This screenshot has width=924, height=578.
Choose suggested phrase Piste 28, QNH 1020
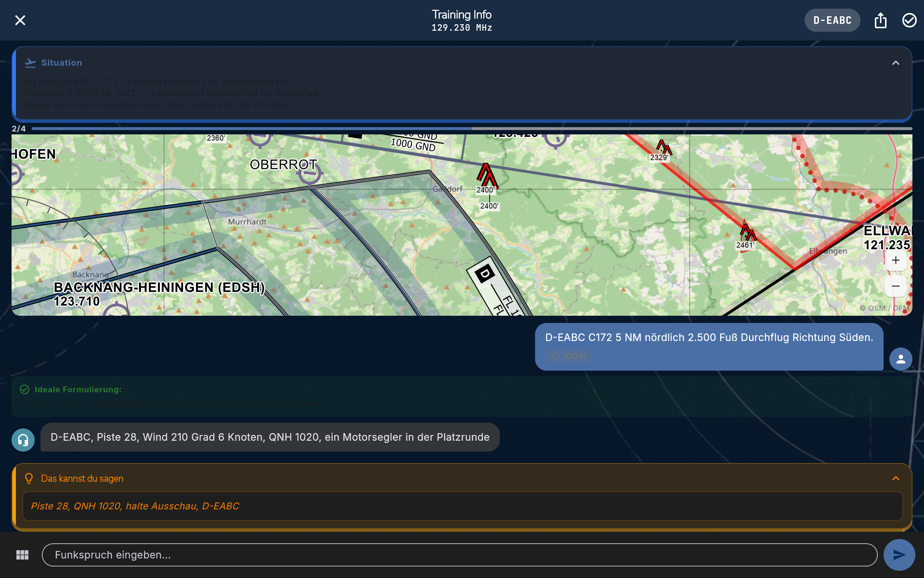(462, 506)
